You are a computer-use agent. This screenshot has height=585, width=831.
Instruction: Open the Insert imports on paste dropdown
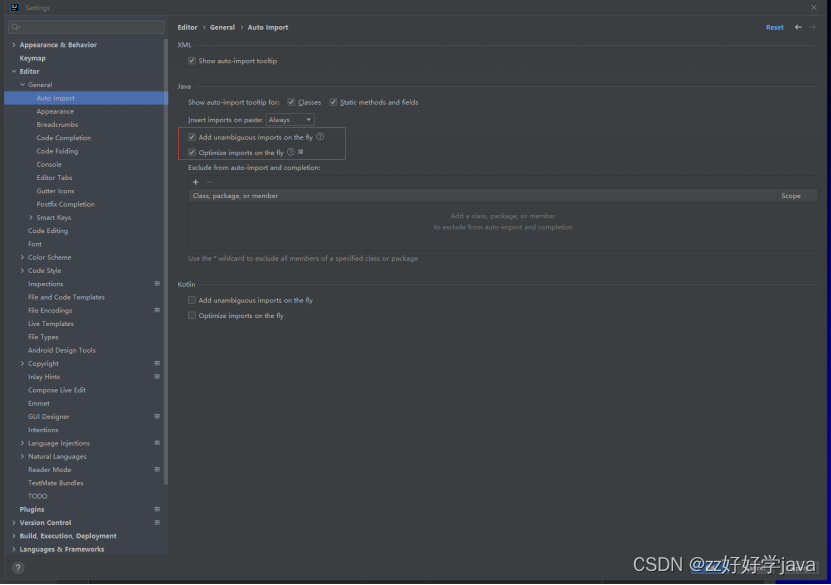pos(290,119)
